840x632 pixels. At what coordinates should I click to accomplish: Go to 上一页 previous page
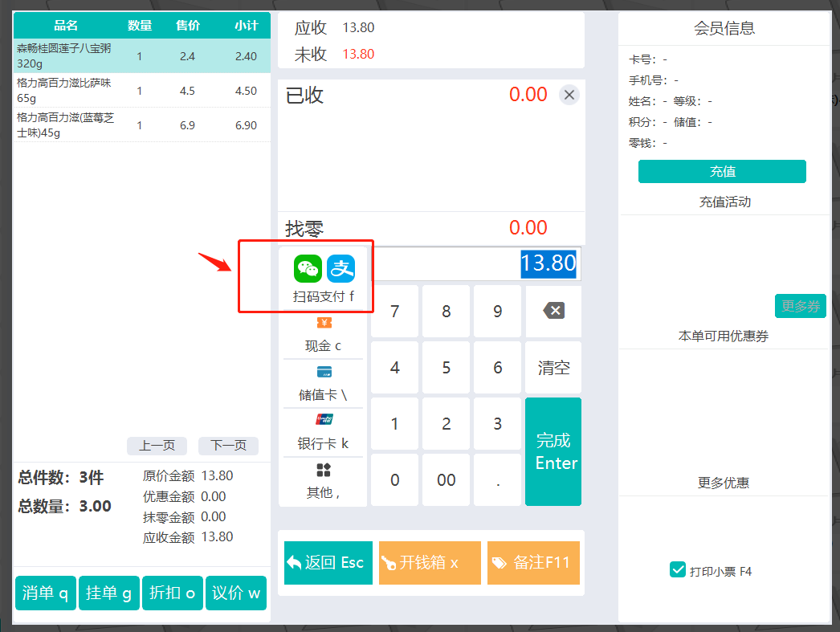click(x=157, y=446)
